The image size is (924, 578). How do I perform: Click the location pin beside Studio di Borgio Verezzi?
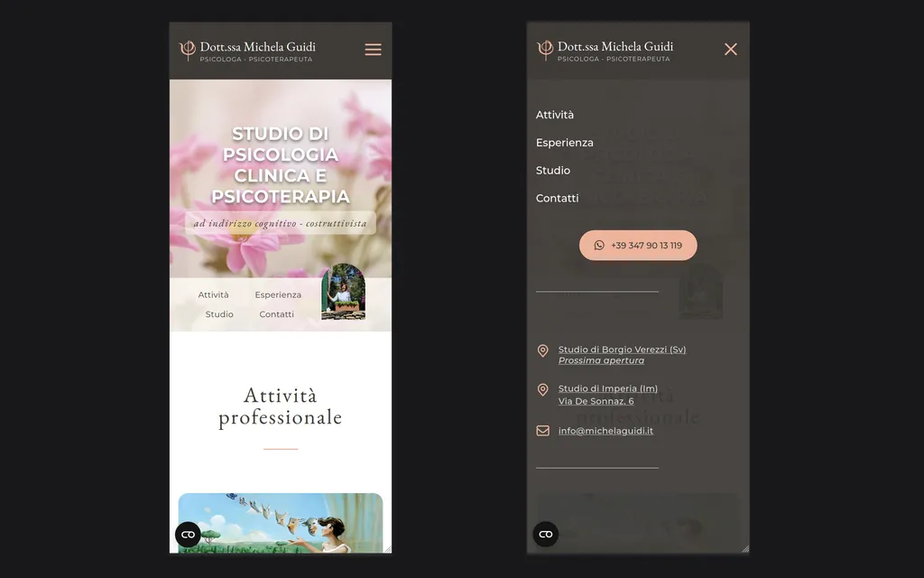[543, 350]
